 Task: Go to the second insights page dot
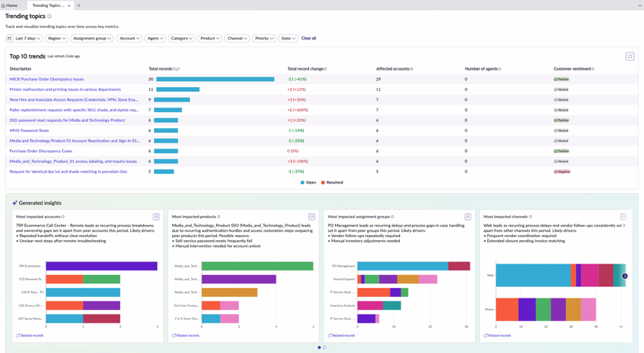pos(324,347)
